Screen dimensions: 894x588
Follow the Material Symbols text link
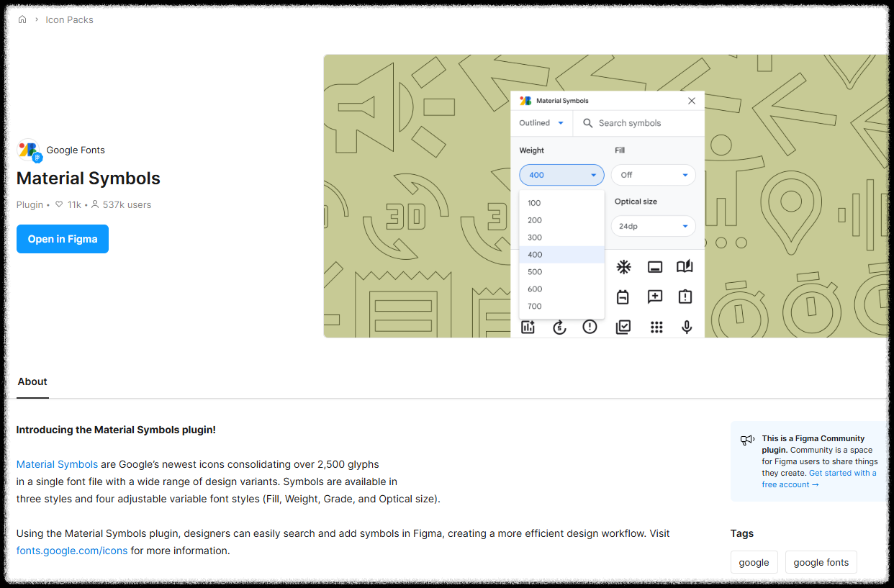point(57,464)
